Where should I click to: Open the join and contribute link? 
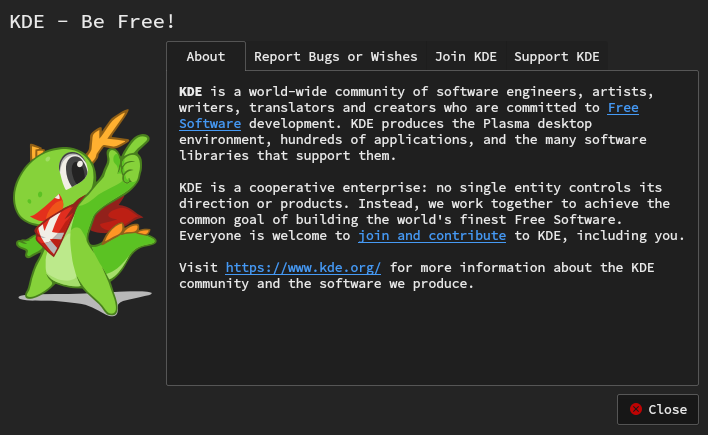(432, 235)
